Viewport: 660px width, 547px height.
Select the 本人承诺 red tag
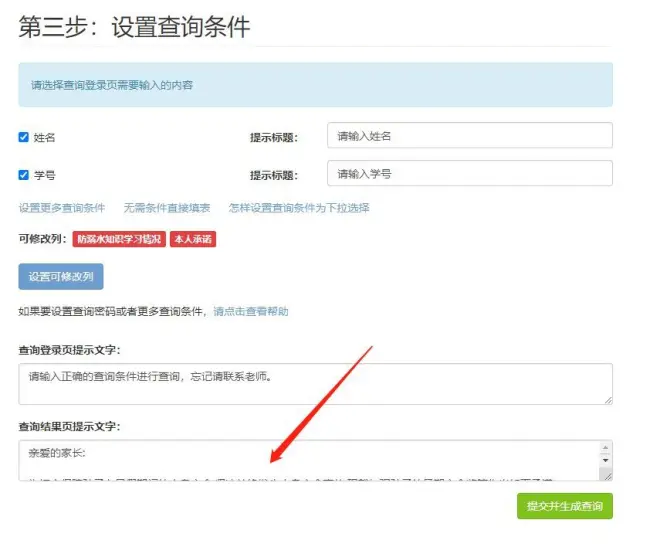[193, 239]
